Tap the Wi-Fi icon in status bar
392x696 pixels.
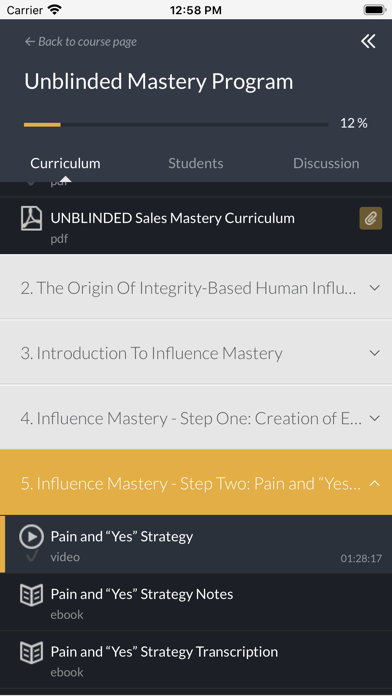click(x=55, y=10)
